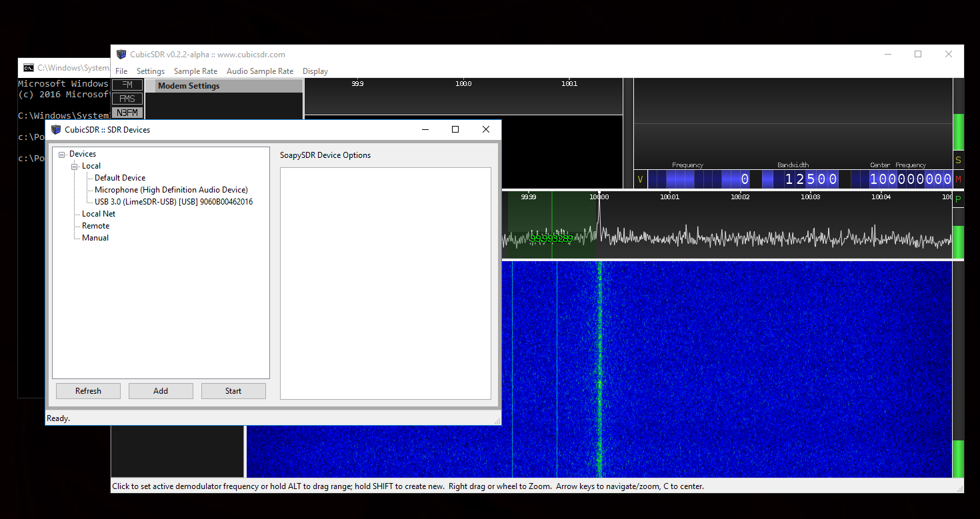980x519 pixels.
Task: Click the 100.1 label in top scope
Action: click(x=569, y=84)
